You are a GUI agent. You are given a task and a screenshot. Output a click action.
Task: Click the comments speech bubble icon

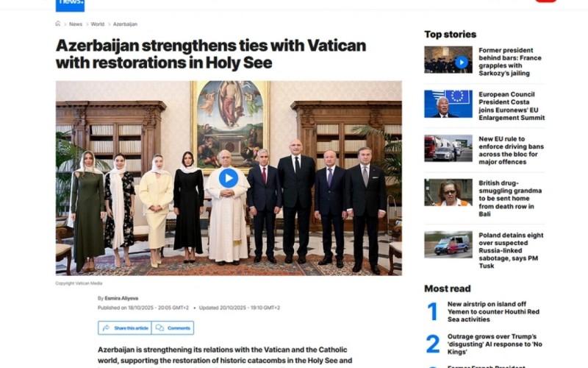point(159,328)
